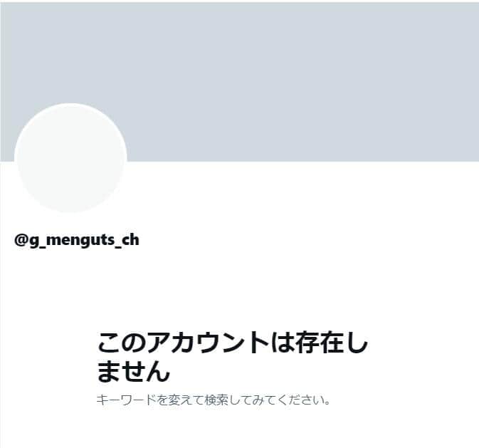Click the gray profile header banner
This screenshot has height=448, width=479.
click(239, 81)
